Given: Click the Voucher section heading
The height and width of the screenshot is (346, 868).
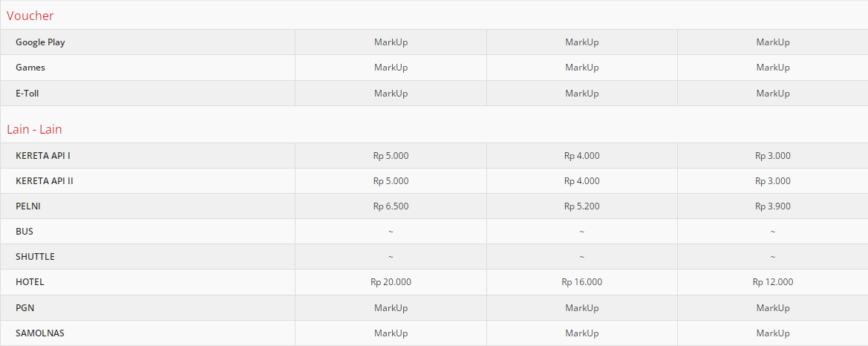Looking at the screenshot, I should coord(30,16).
